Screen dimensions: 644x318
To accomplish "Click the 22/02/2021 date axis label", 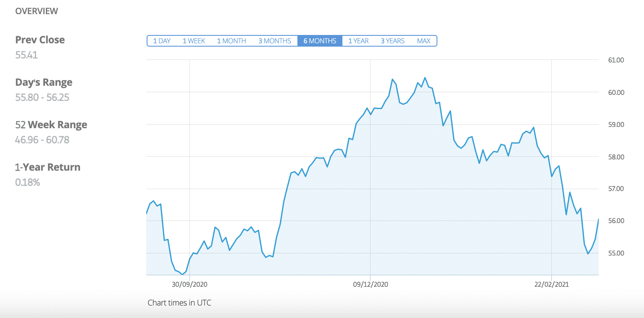I will [551, 285].
